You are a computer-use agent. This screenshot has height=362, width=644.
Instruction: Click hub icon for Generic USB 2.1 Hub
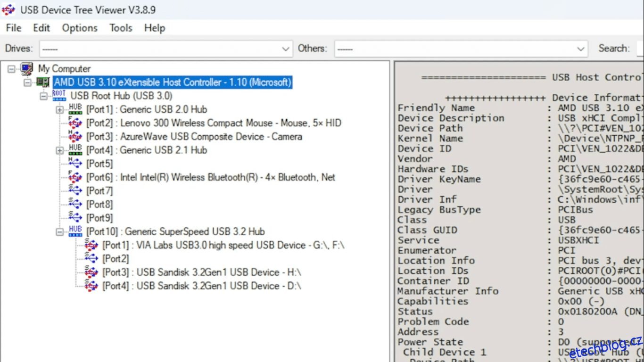coord(75,150)
